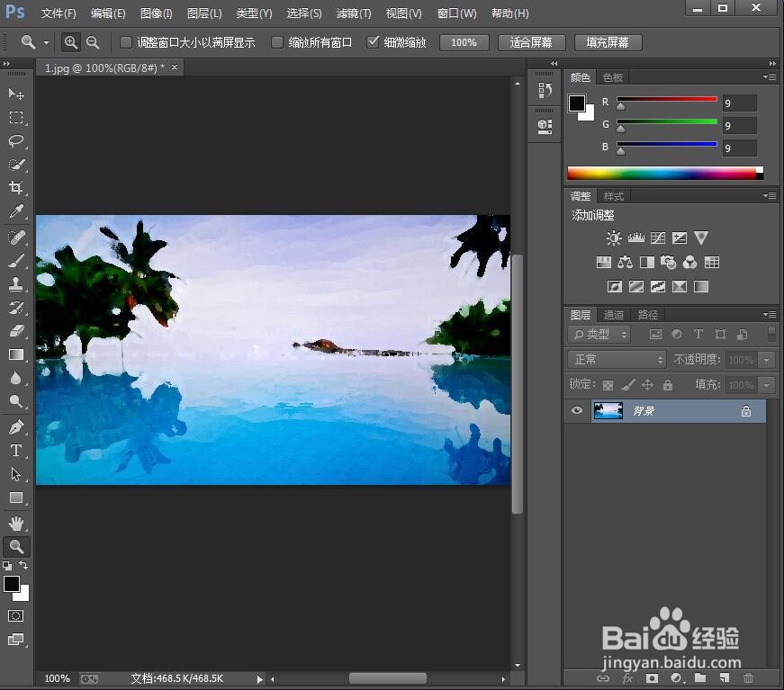Switch to the 通道 tab
Viewport: 784px width, 690px height.
pos(613,314)
